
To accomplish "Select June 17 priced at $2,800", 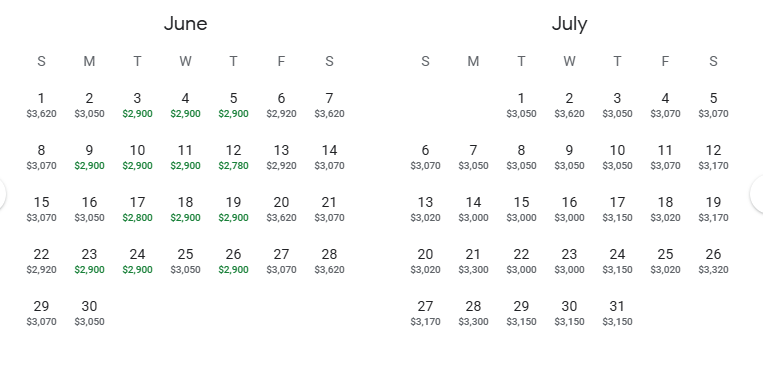I will point(137,209).
